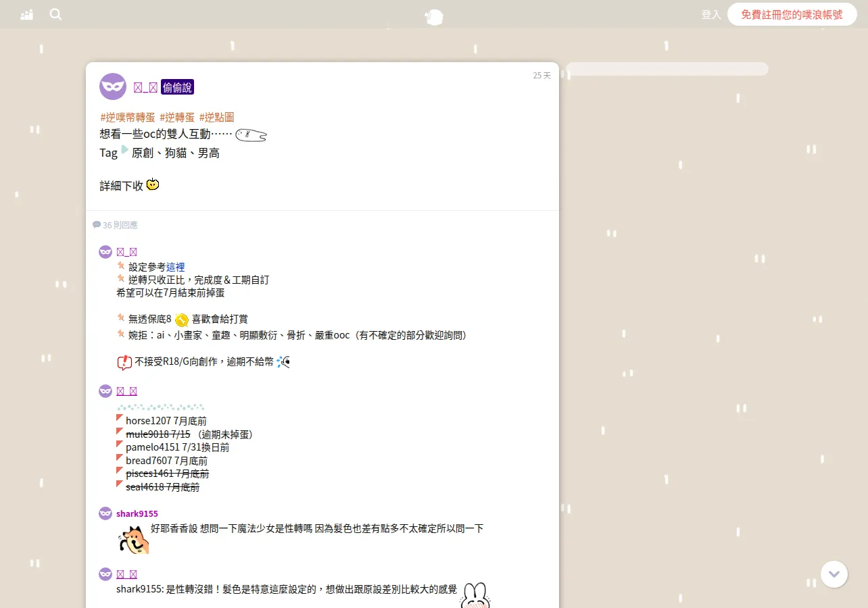The width and height of the screenshot is (868, 608).
Task: Click the 25 天 post timestamp
Action: point(541,76)
